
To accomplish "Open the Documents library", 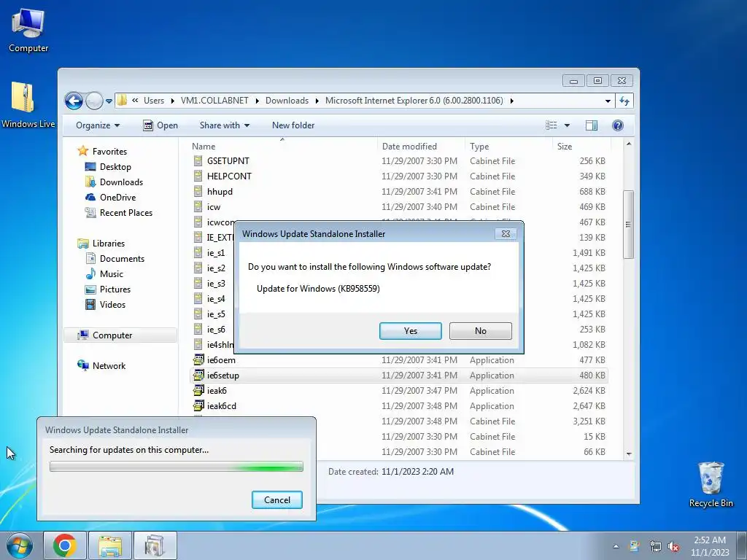I will click(122, 259).
